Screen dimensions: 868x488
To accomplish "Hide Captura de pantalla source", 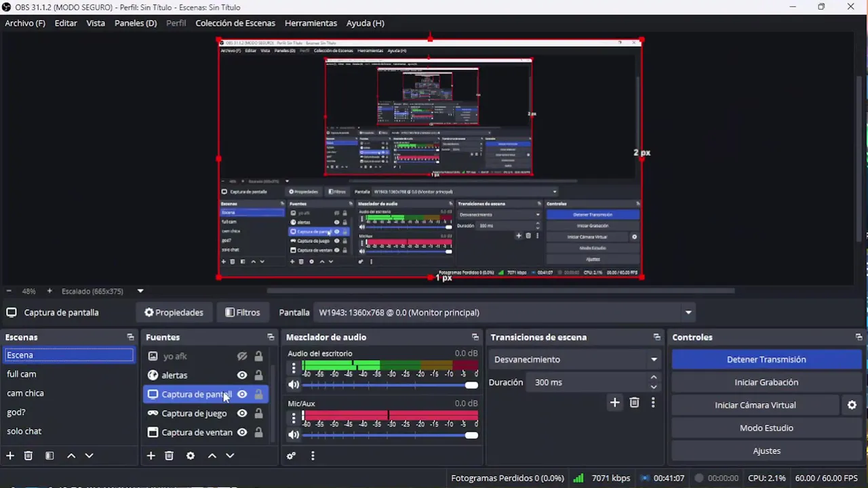I will [x=242, y=394].
